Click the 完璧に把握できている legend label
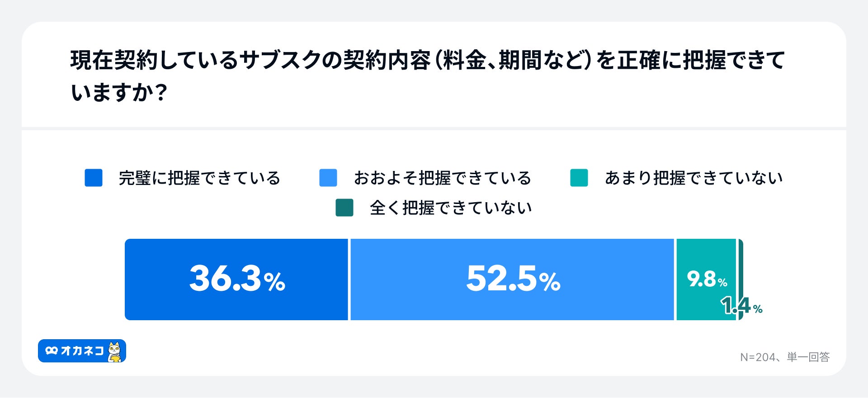 click(199, 178)
